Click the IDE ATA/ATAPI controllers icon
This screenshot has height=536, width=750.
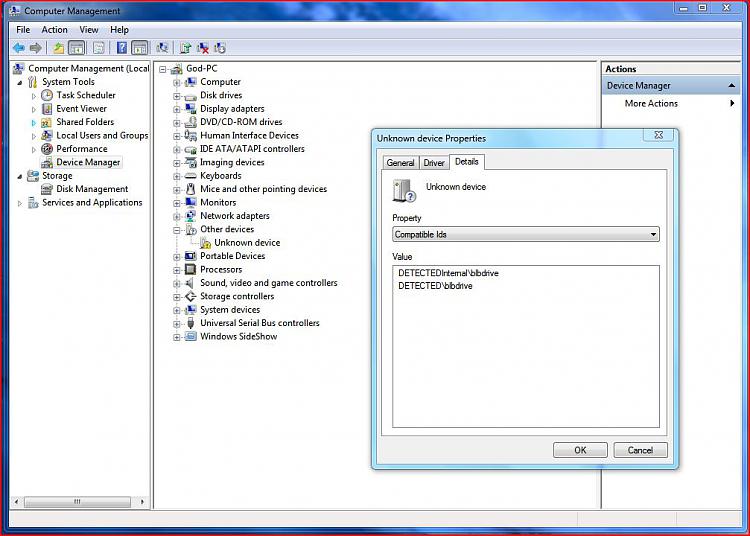pyautogui.click(x=190, y=149)
